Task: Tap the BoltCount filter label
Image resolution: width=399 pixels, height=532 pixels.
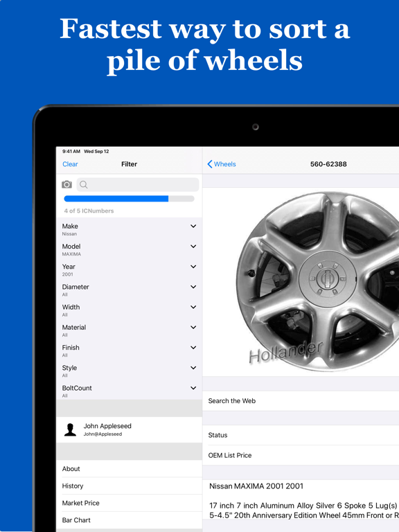Action: point(77,388)
